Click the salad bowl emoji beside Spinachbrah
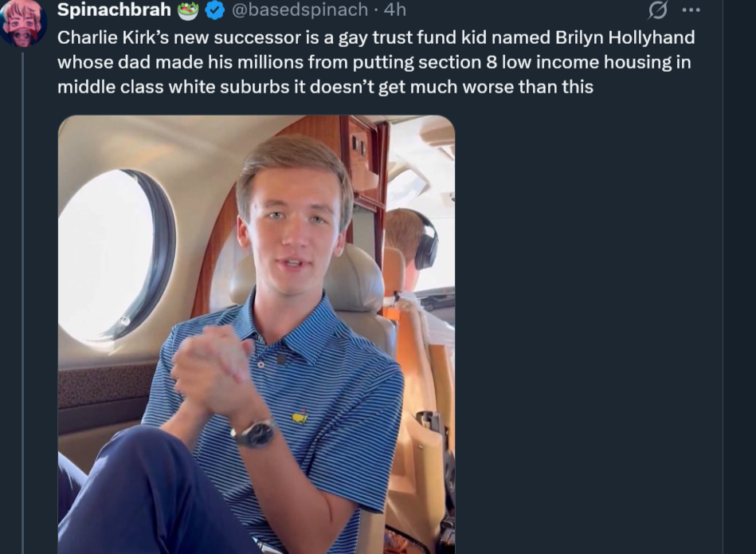This screenshot has width=756, height=554. click(188, 10)
